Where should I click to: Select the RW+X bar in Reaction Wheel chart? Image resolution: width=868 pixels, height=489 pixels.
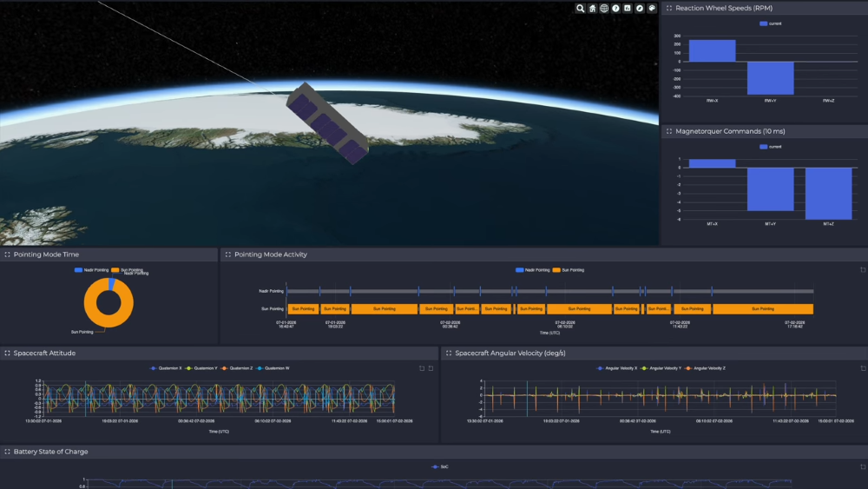point(712,50)
